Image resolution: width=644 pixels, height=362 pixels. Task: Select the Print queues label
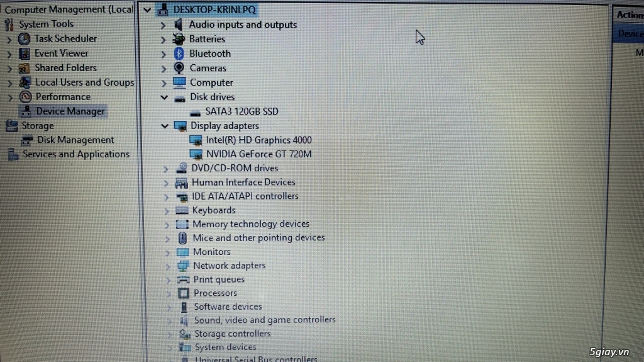[219, 279]
